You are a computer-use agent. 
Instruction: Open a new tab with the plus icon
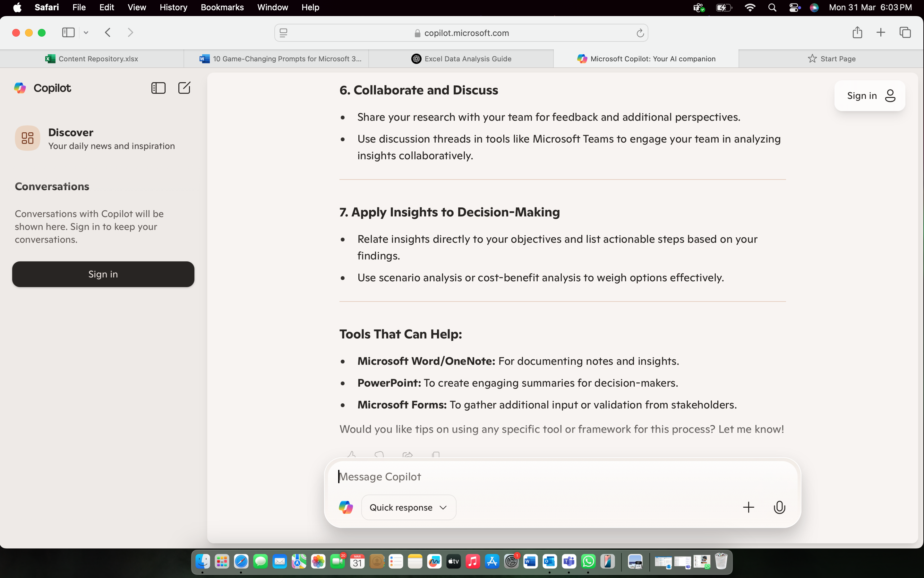point(880,32)
